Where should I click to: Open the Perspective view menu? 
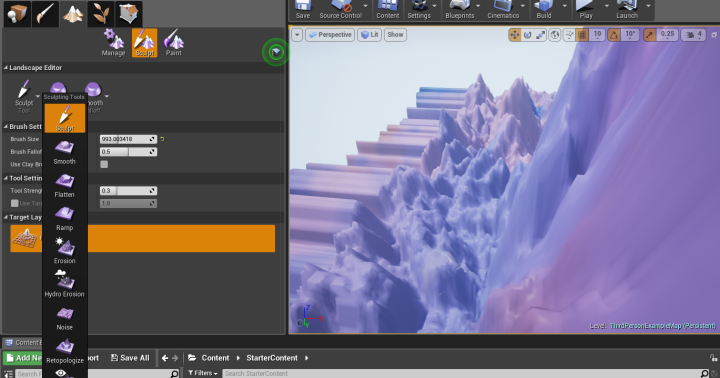tap(330, 35)
